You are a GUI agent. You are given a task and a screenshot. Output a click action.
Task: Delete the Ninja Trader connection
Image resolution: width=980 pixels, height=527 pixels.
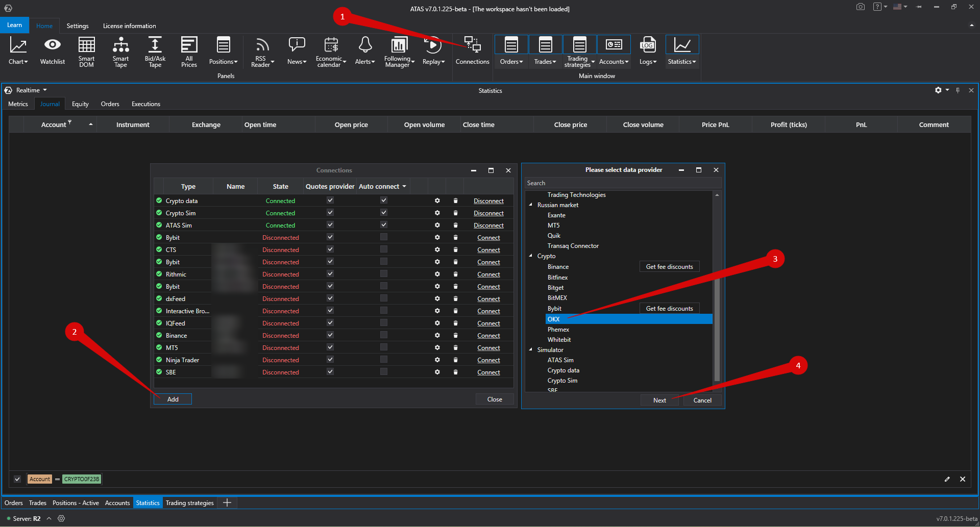pos(455,360)
